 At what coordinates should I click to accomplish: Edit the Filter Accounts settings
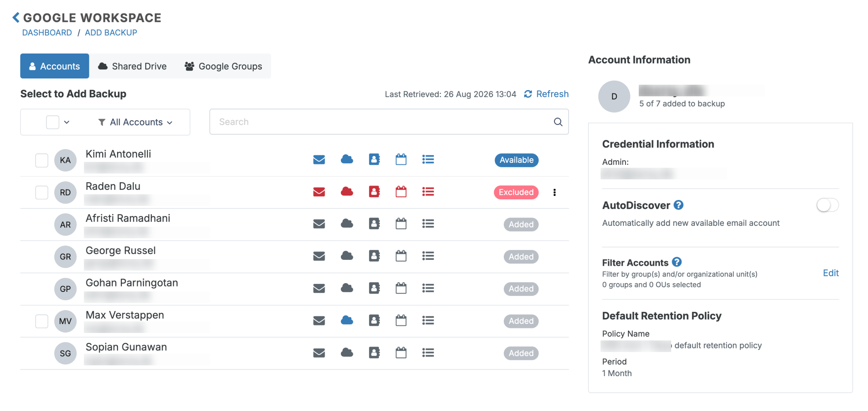(831, 273)
